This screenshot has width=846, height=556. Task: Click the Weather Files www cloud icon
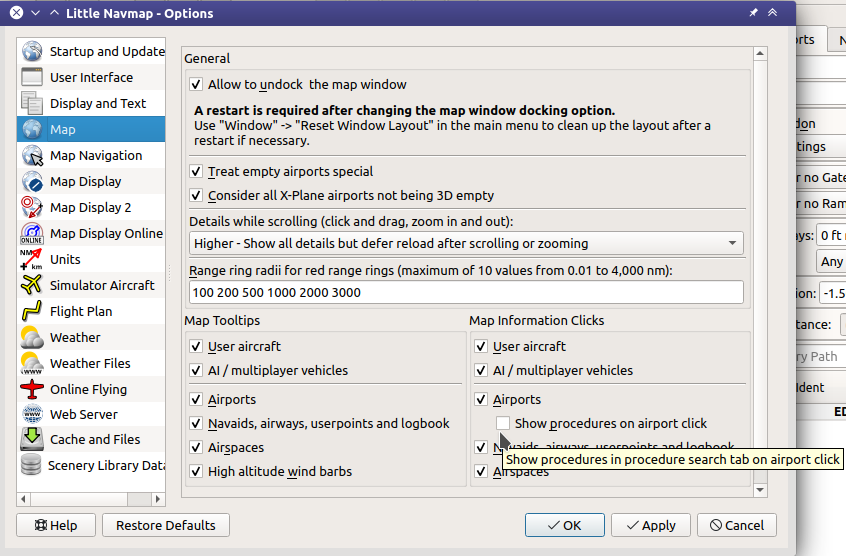(x=32, y=363)
